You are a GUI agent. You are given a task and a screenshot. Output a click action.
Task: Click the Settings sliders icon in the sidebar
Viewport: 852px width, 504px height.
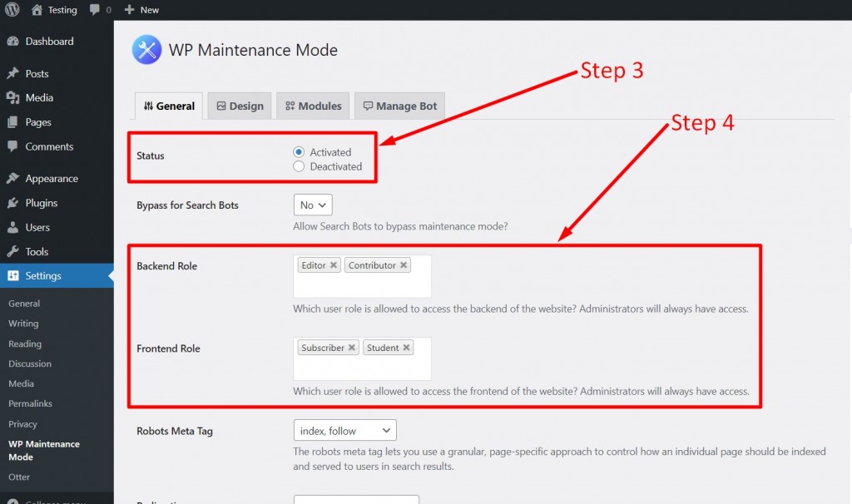coord(13,275)
